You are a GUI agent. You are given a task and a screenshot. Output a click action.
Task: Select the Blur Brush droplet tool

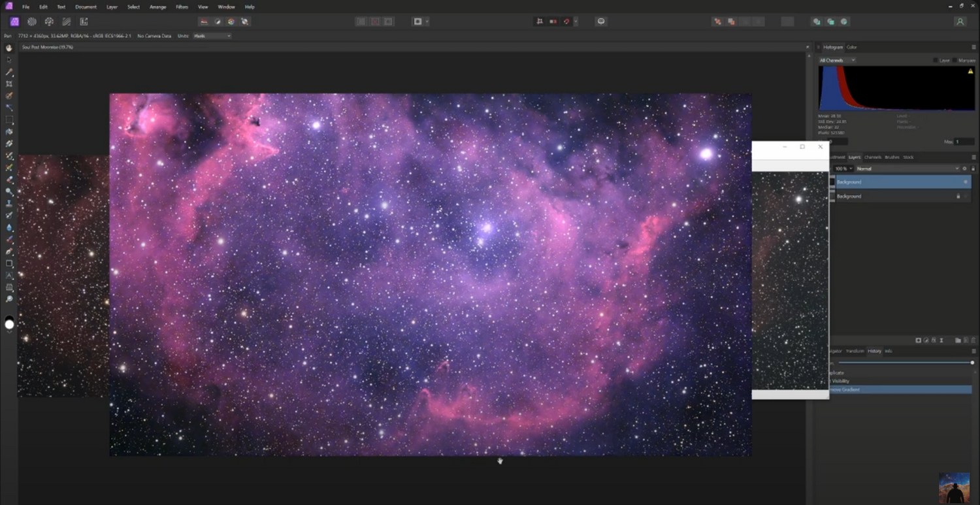pyautogui.click(x=9, y=227)
